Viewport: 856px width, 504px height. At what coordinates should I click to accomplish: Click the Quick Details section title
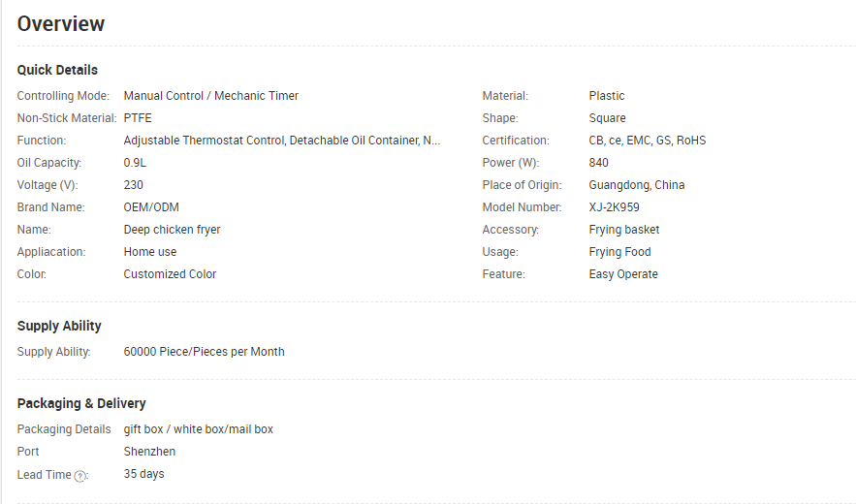[57, 70]
